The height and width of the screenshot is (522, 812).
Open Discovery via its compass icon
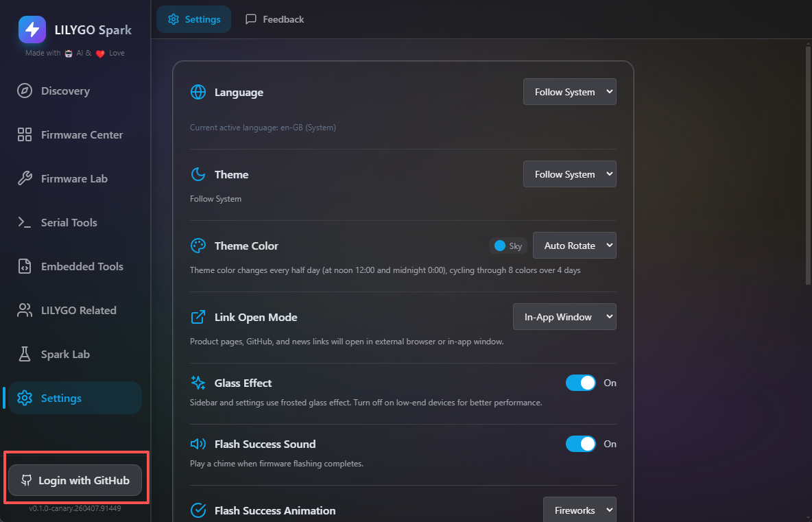point(25,91)
